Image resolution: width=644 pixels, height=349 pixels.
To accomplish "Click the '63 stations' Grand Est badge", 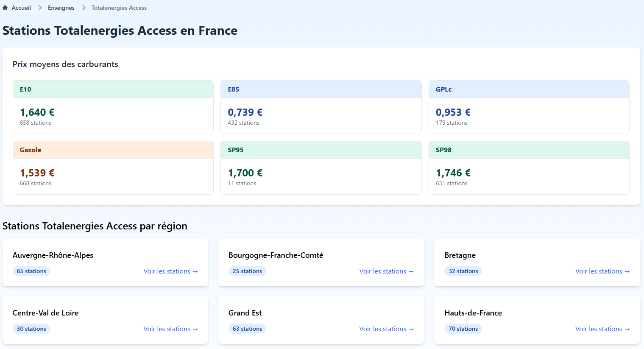I will tap(247, 329).
